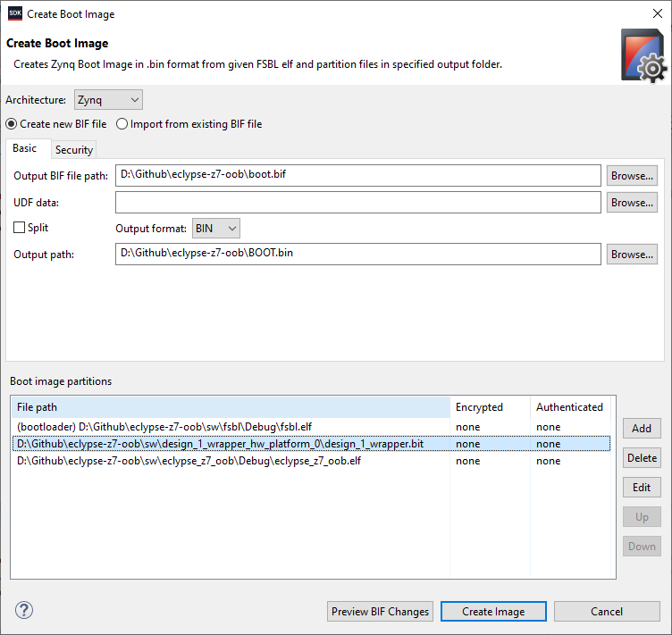The image size is (672, 635).
Task: Click Encrypted value of fsbl.elf row
Action: 468,427
